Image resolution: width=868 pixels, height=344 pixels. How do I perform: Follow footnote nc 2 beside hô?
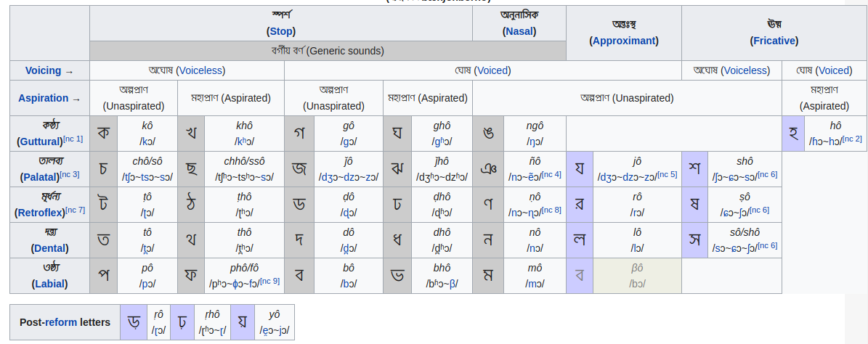coord(851,139)
